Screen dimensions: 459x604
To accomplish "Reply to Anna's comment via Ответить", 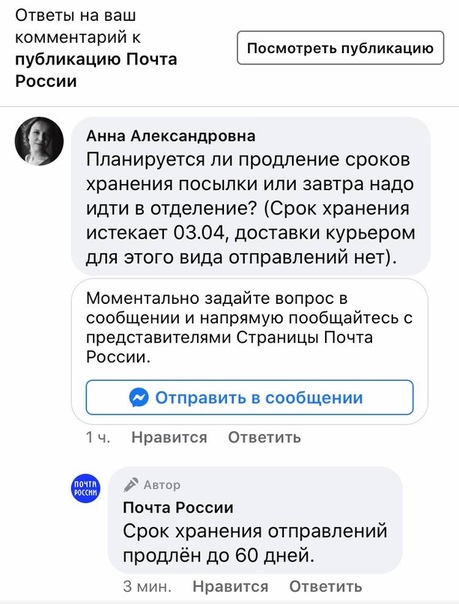I will point(264,437).
